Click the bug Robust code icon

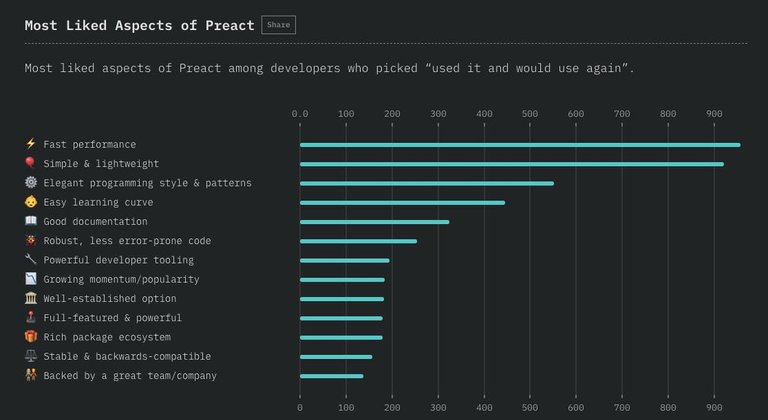pyautogui.click(x=31, y=241)
